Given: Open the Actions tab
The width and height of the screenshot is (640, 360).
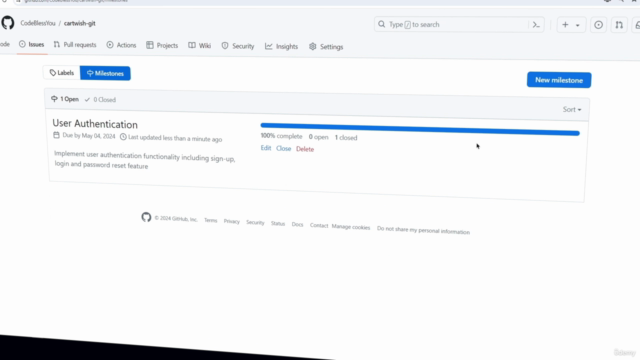Looking at the screenshot, I should (x=121, y=45).
